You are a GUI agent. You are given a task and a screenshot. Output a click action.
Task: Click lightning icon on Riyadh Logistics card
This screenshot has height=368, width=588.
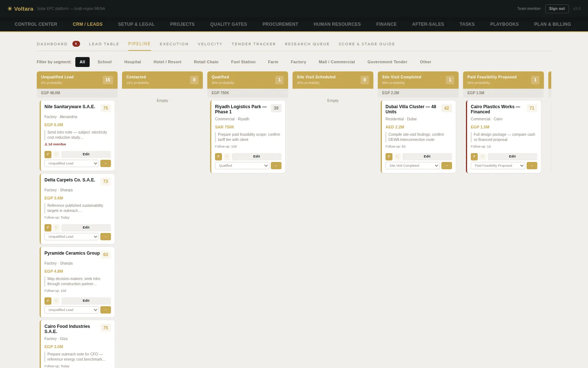click(x=218, y=157)
